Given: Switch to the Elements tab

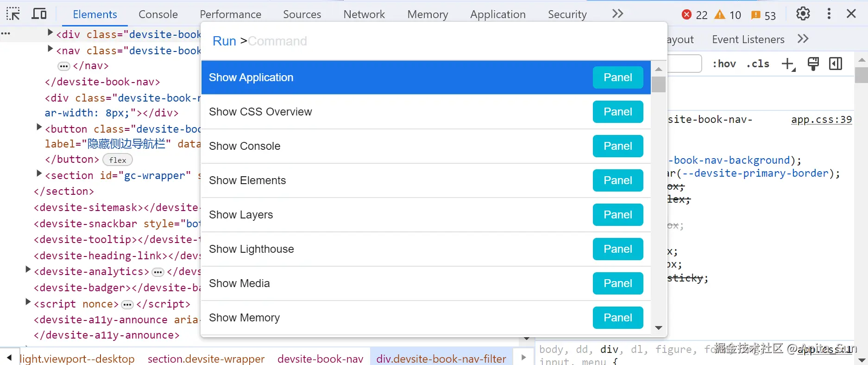Looking at the screenshot, I should click(x=95, y=14).
